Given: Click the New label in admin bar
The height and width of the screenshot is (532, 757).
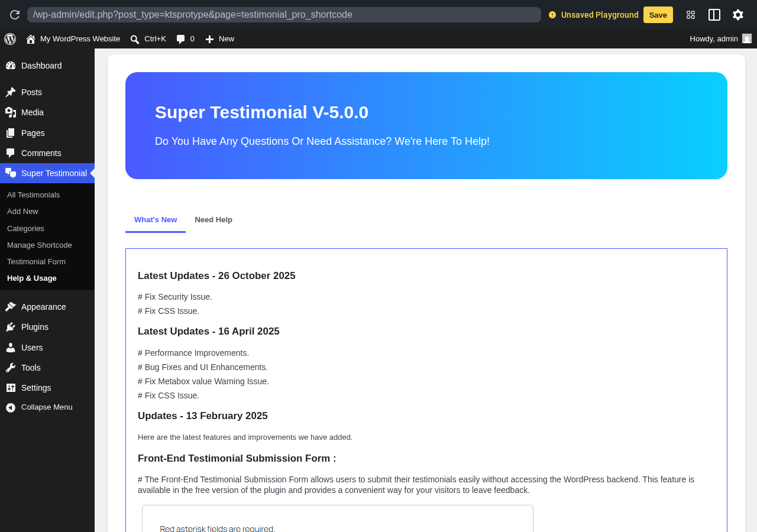Looking at the screenshot, I should coord(227,39).
